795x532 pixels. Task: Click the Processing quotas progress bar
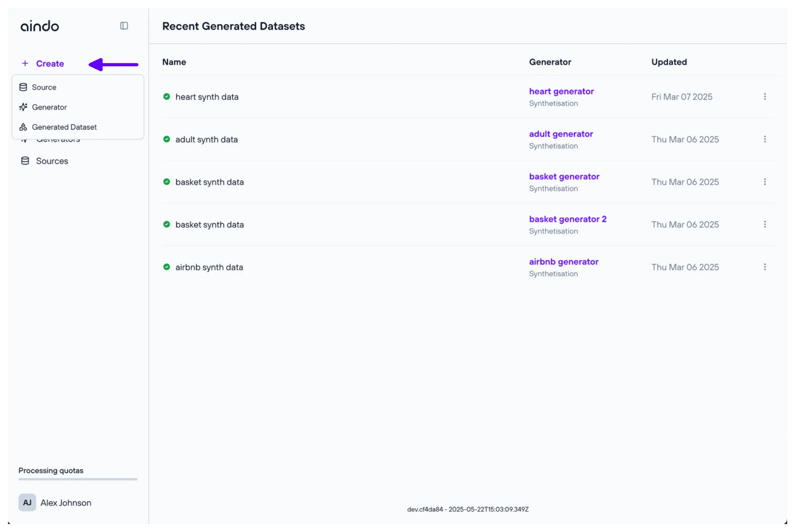point(78,479)
